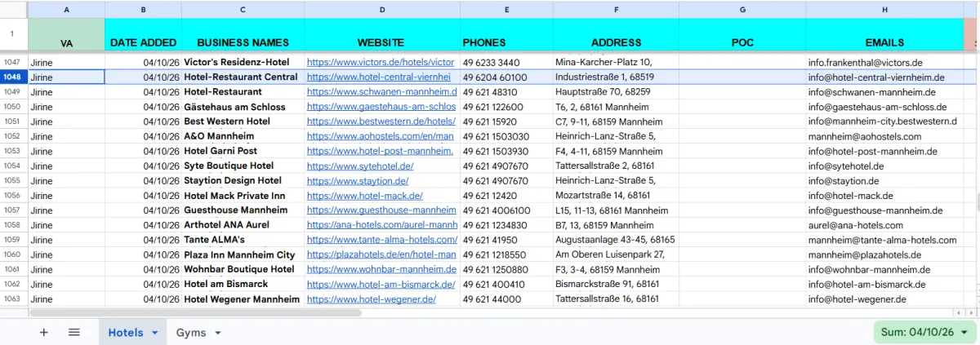Select phone cell 49 6233 3440
Image resolution: width=980 pixels, height=345 pixels.
(506, 62)
